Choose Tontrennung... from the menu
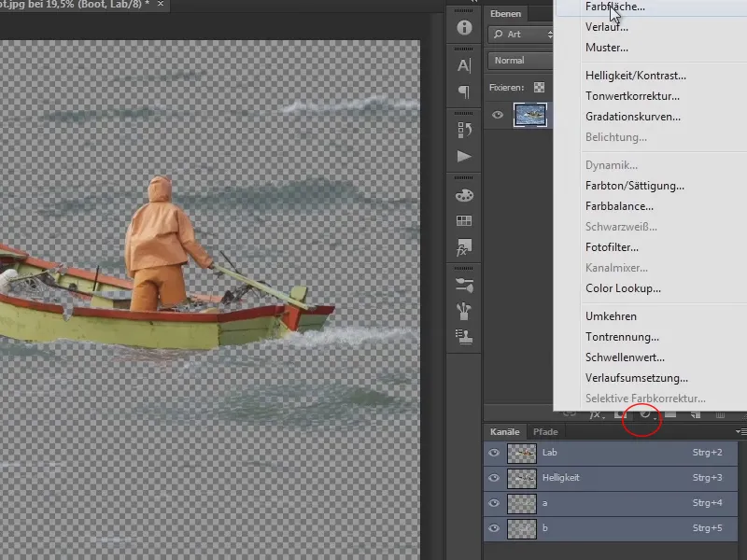The width and height of the screenshot is (747, 560). pyautogui.click(x=622, y=337)
